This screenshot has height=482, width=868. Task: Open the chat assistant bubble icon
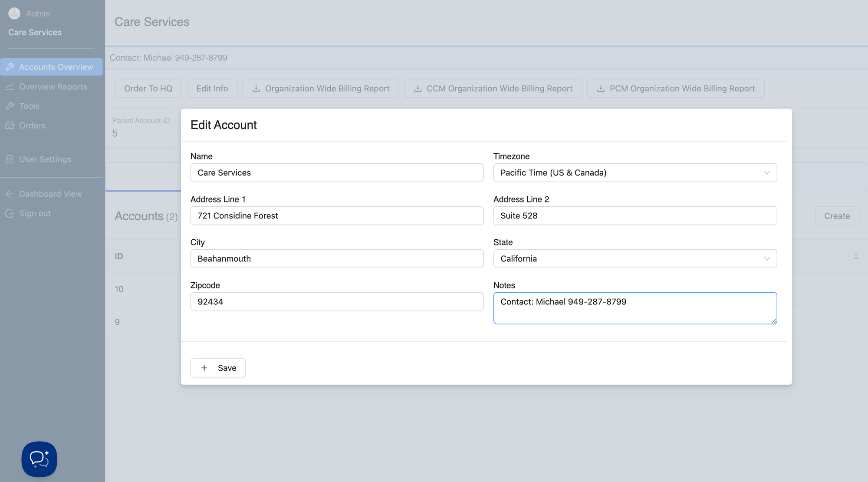tap(39, 459)
